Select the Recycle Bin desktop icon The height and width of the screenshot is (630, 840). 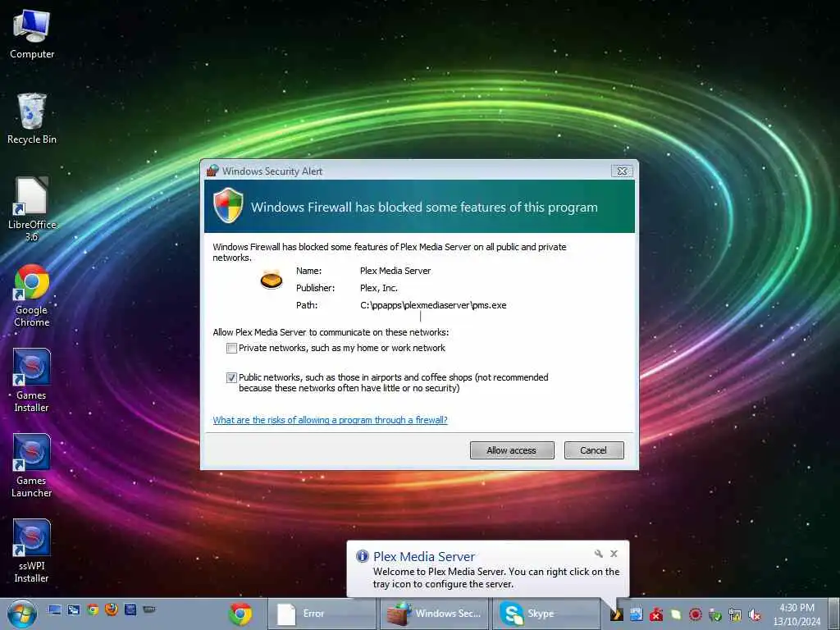32,118
